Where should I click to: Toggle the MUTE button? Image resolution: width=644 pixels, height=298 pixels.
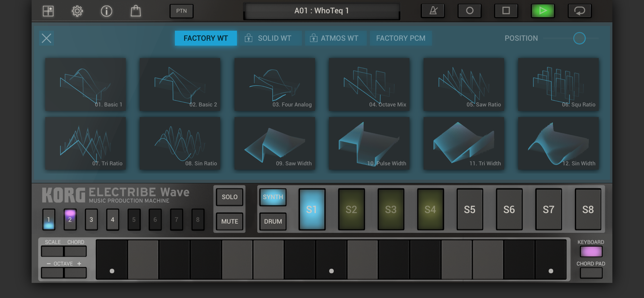pyautogui.click(x=229, y=221)
